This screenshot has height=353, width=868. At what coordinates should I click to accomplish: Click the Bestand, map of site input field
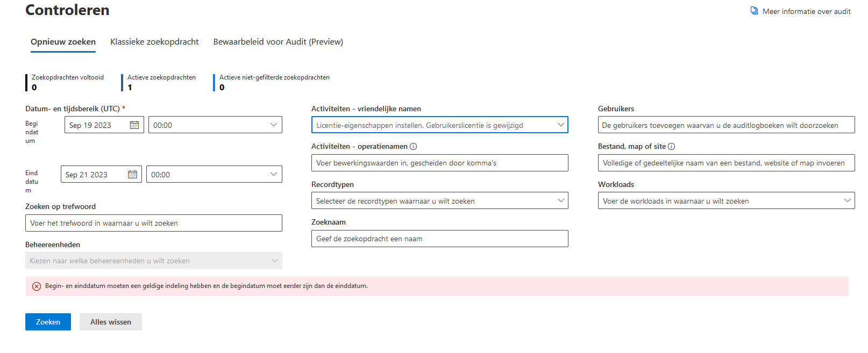coord(727,163)
